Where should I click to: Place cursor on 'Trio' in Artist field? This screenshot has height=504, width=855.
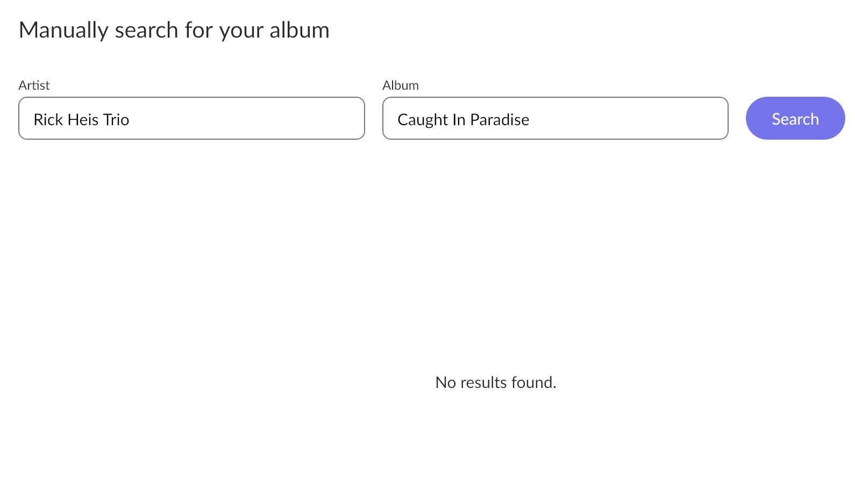116,119
